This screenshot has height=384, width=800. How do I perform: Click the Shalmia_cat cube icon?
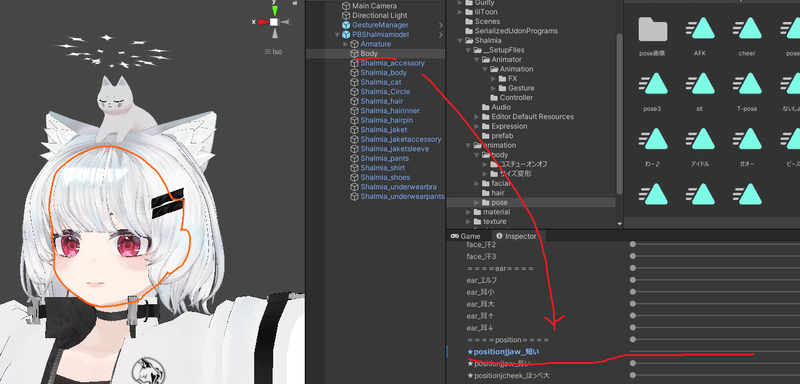[x=355, y=82]
